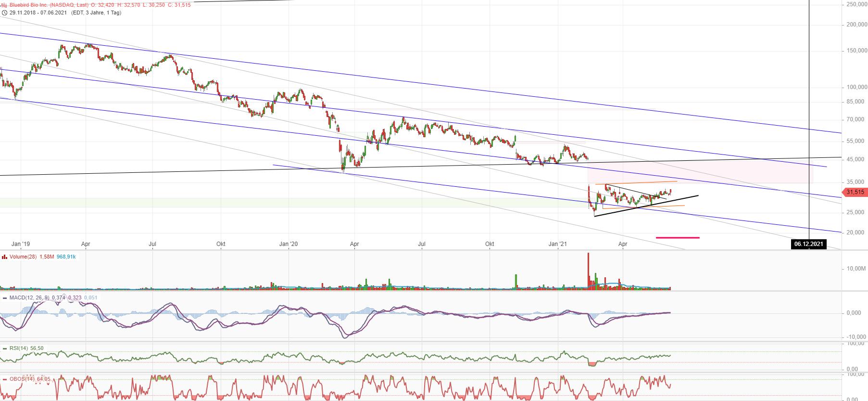This screenshot has width=868, height=401.
Task: Click the candlestick icon beside Bluebird Bio
Action: point(4,5)
